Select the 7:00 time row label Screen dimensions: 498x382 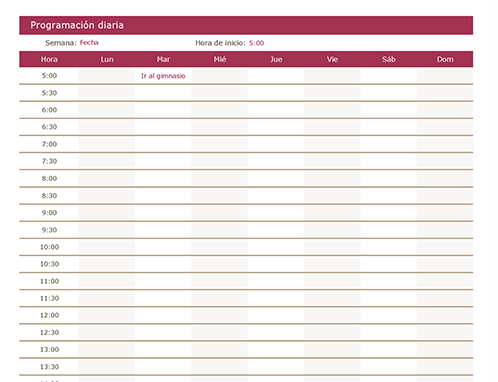click(49, 144)
